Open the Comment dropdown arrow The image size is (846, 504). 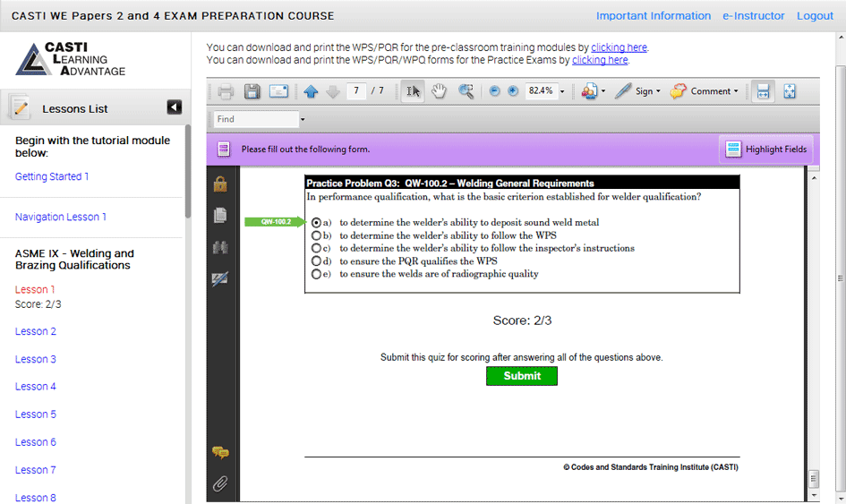coord(736,91)
